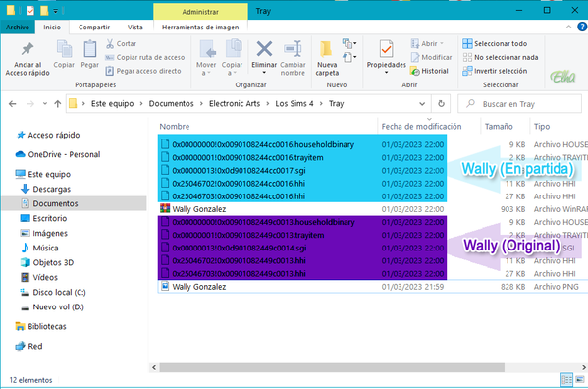Screen dimensions: 588x389
Task: Open Objetos 3D in sidebar
Action: coord(46,263)
